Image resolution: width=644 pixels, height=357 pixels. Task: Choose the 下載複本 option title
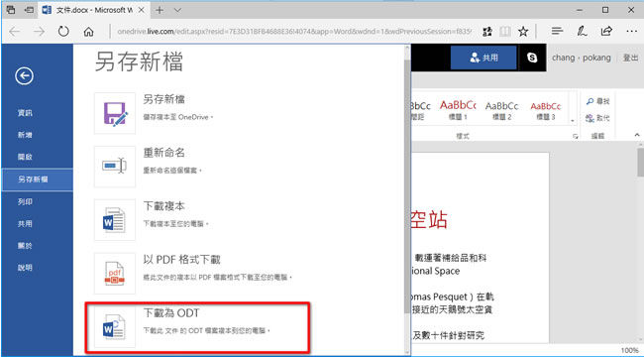tap(163, 206)
